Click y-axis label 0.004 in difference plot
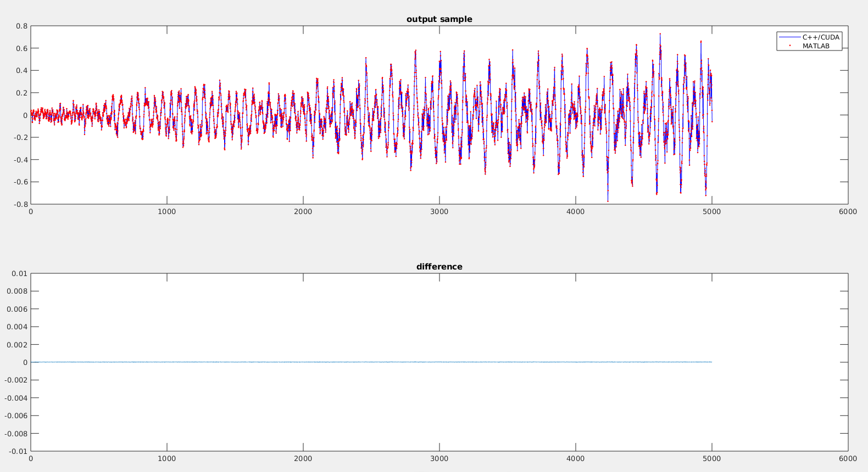This screenshot has height=472, width=868. [17, 327]
